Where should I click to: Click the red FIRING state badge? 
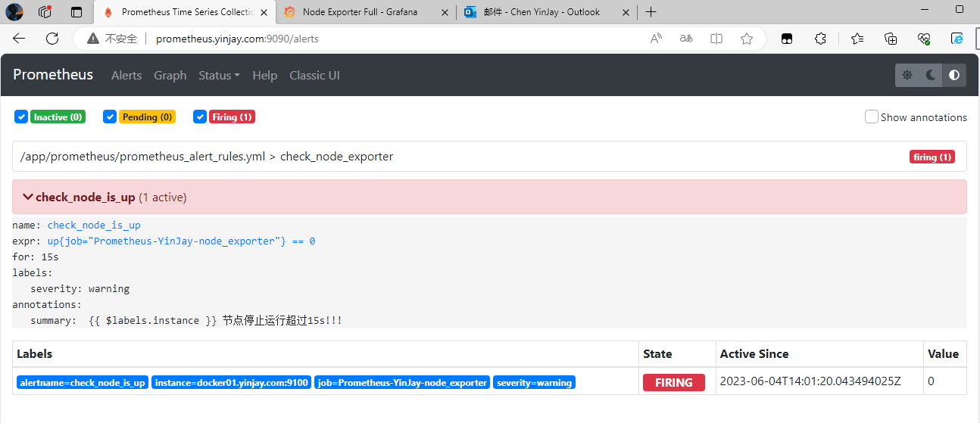[674, 382]
